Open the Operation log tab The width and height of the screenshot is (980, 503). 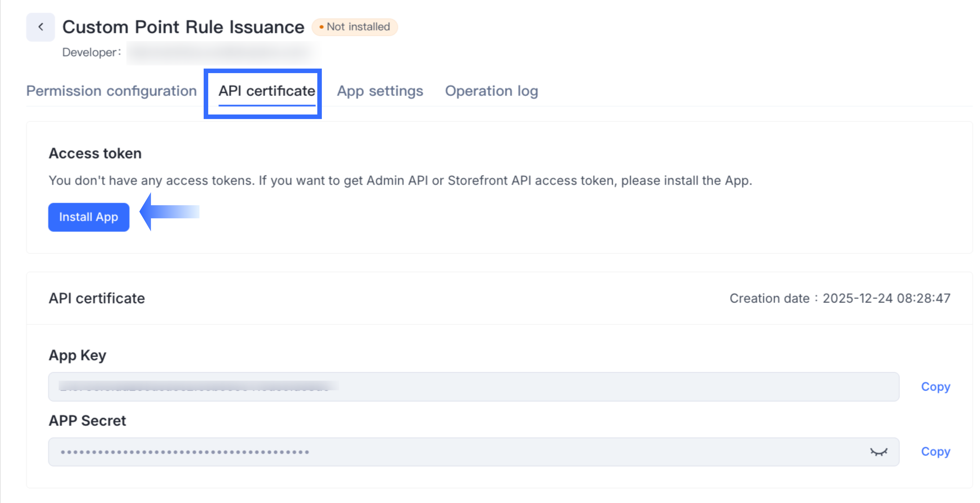(491, 91)
